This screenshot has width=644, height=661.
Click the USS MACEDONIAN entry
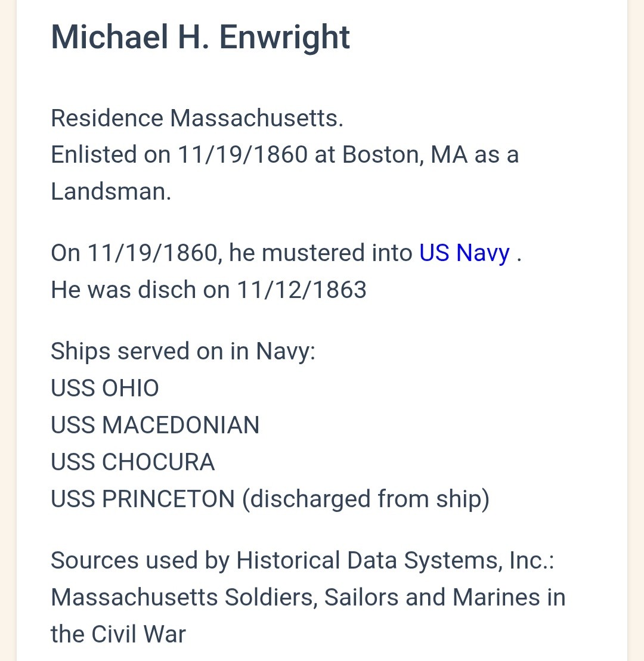click(x=155, y=426)
